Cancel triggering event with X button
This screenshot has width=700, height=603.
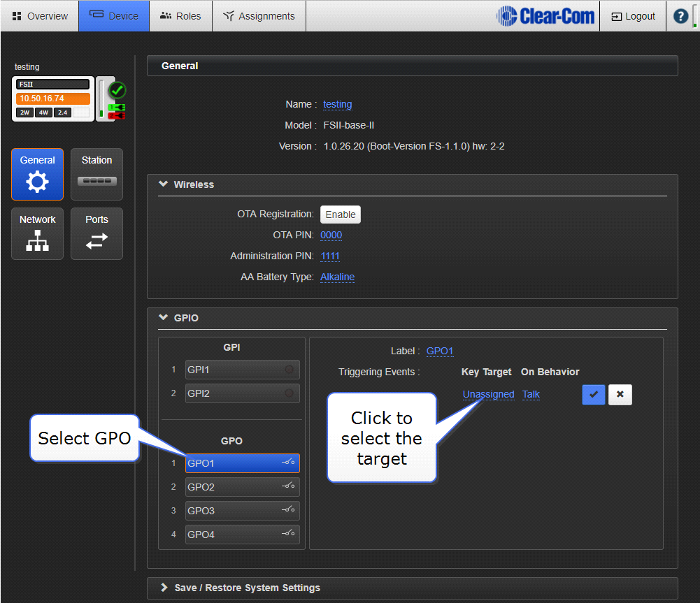[620, 395]
